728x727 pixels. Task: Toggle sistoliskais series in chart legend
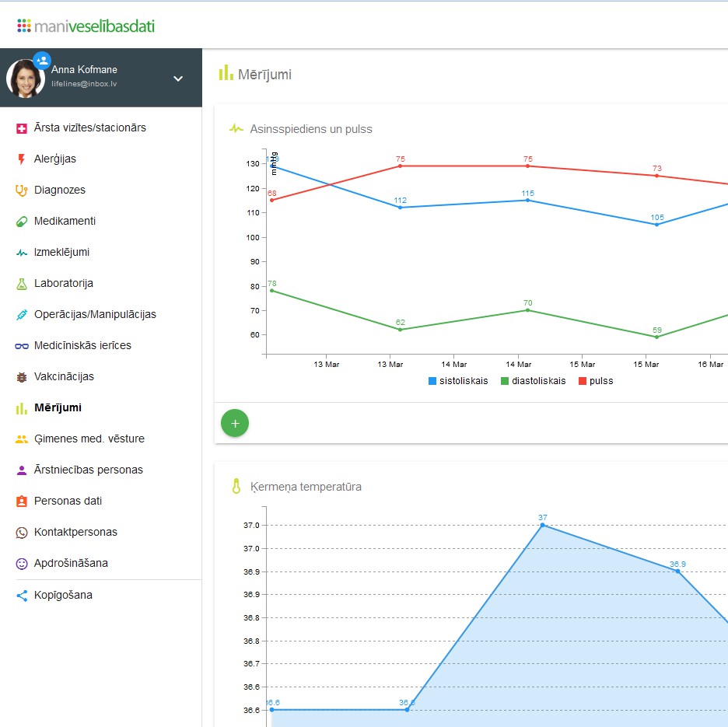458,381
